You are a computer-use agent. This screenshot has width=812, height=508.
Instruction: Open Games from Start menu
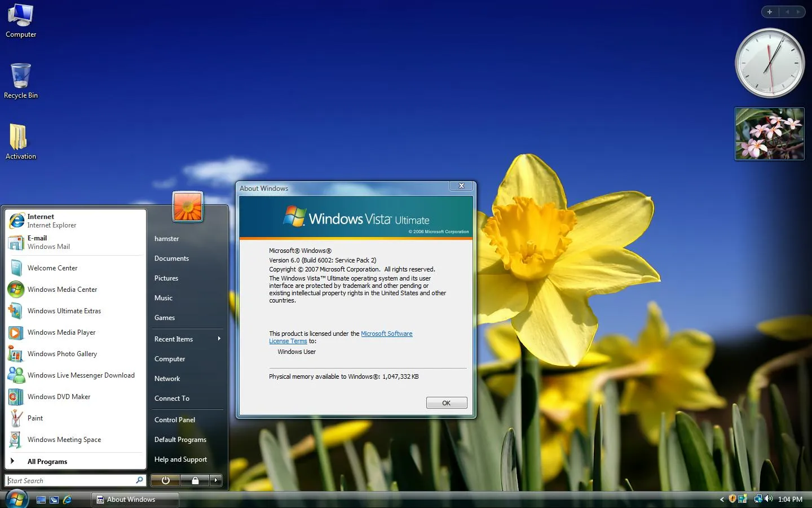pos(188,318)
